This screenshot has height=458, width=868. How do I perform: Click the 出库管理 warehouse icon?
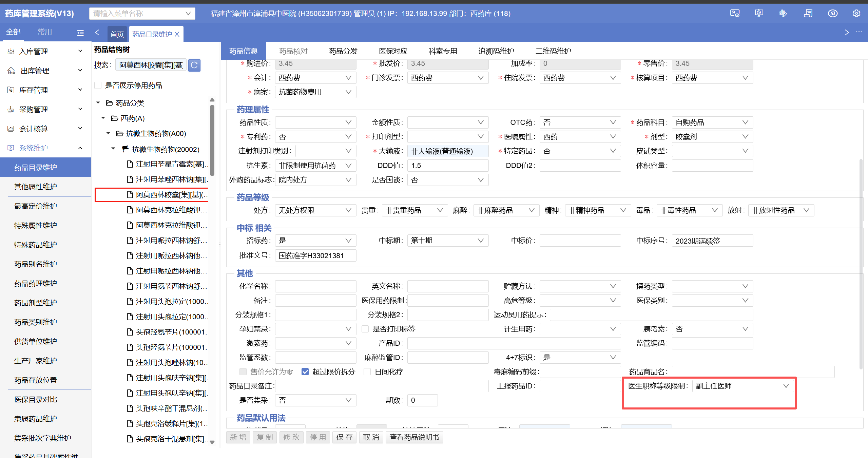click(11, 71)
